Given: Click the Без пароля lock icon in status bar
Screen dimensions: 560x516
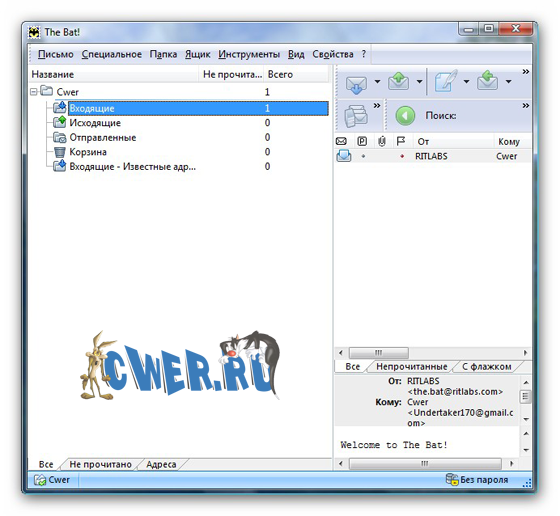Looking at the screenshot, I should (452, 479).
